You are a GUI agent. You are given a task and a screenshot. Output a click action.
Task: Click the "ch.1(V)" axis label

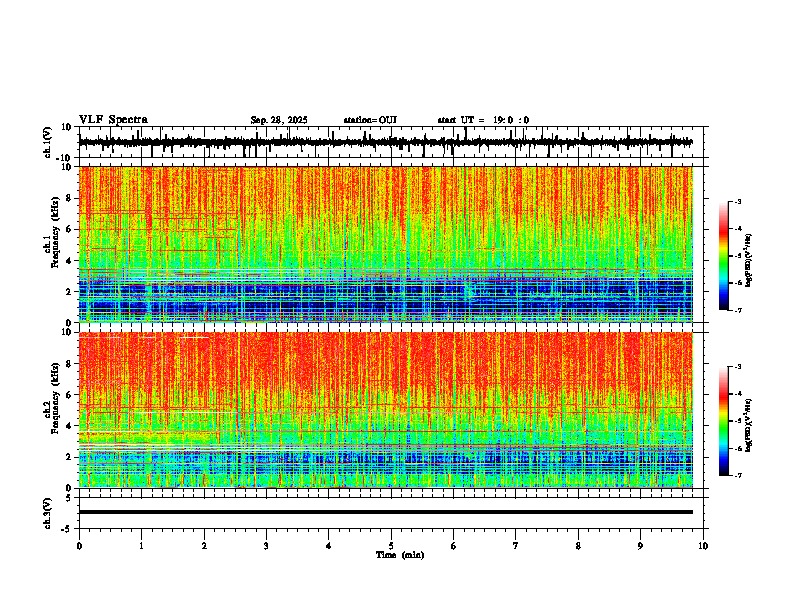pos(48,142)
